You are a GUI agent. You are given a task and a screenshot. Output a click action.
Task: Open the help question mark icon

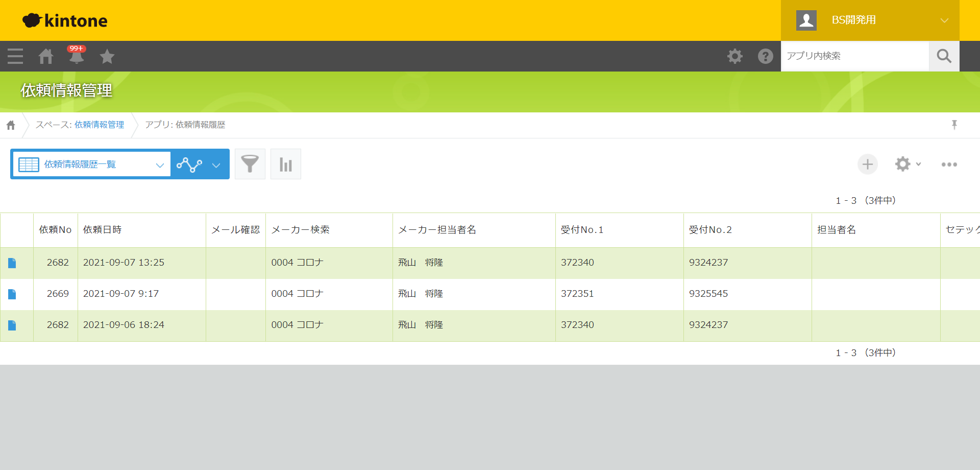click(x=765, y=56)
